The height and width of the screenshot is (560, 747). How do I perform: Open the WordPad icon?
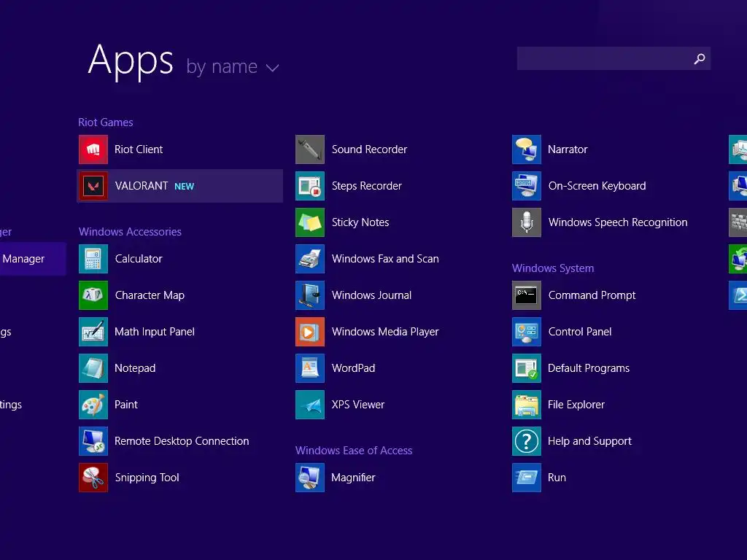point(310,368)
